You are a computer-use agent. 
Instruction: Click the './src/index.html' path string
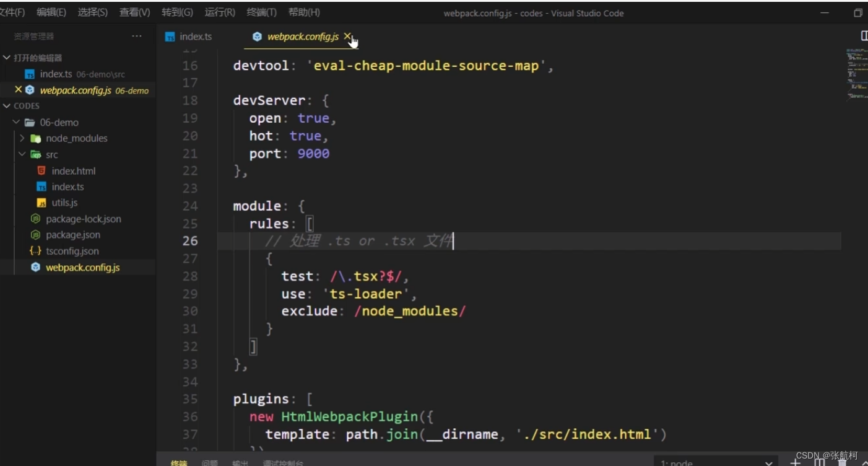(x=587, y=434)
